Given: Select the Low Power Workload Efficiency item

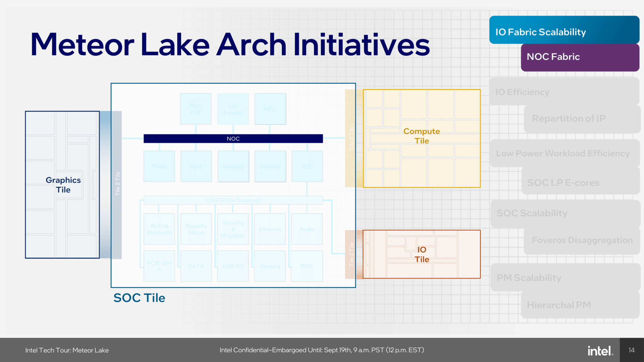Looking at the screenshot, I should pyautogui.click(x=562, y=154).
